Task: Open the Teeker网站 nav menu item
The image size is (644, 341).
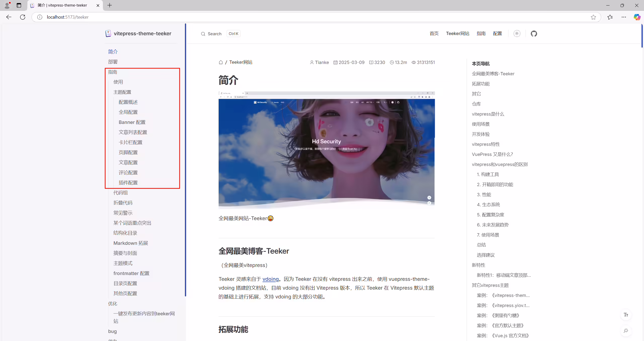Action: point(458,33)
